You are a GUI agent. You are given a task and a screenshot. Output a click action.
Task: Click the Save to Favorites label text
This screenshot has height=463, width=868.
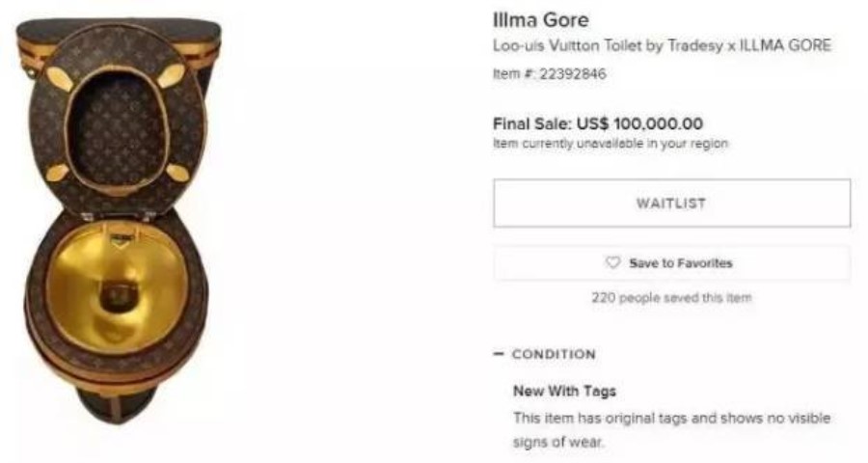[681, 263]
